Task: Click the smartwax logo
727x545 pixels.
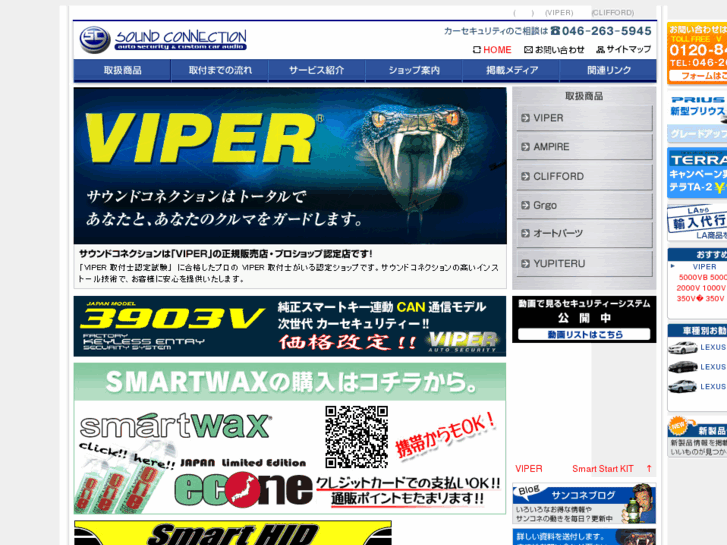Action: pos(175,426)
